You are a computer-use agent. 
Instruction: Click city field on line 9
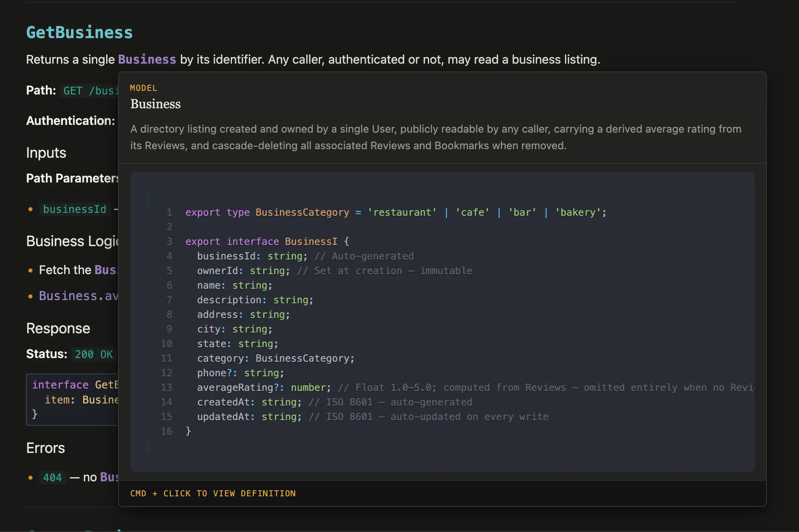tap(209, 329)
